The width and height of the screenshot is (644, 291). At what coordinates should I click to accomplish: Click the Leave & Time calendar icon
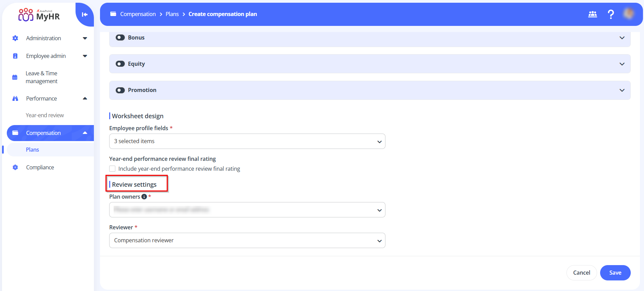15,77
